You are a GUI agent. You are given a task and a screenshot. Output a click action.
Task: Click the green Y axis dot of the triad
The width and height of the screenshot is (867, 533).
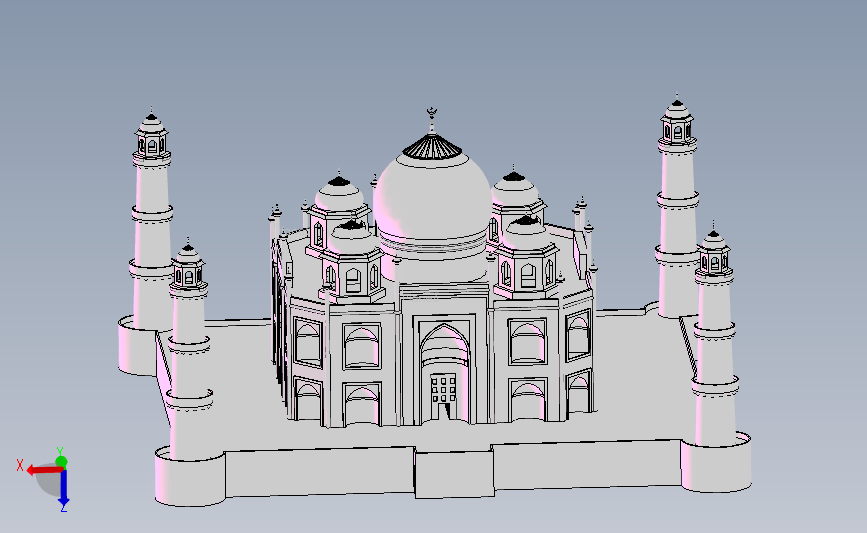pyautogui.click(x=61, y=462)
